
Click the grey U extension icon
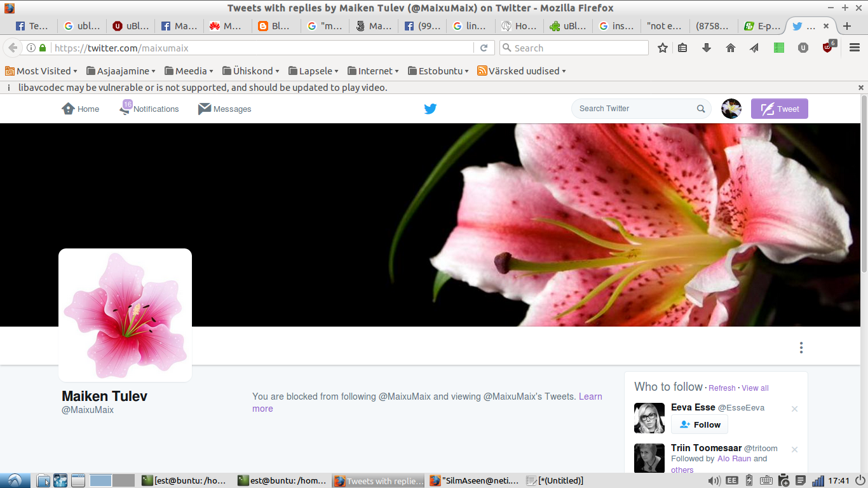(x=803, y=48)
